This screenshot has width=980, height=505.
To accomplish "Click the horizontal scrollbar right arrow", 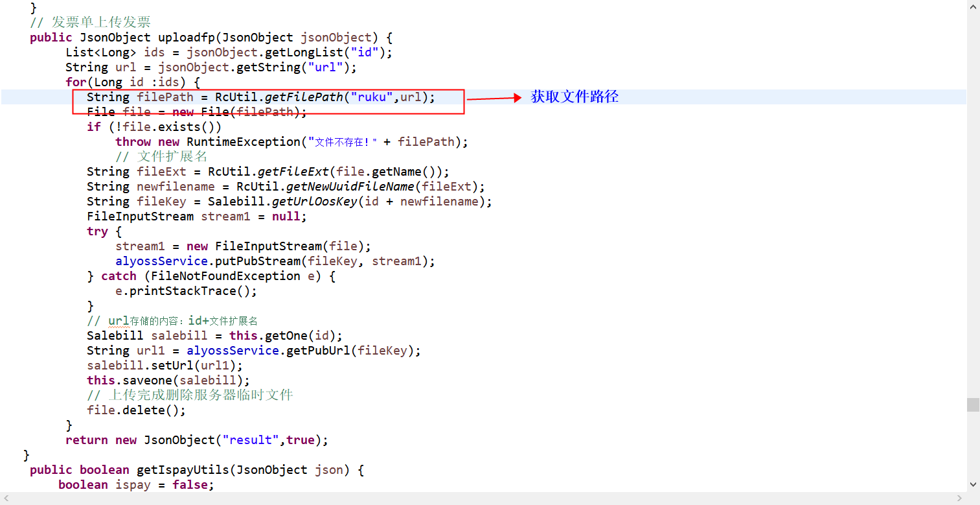I will point(960,498).
